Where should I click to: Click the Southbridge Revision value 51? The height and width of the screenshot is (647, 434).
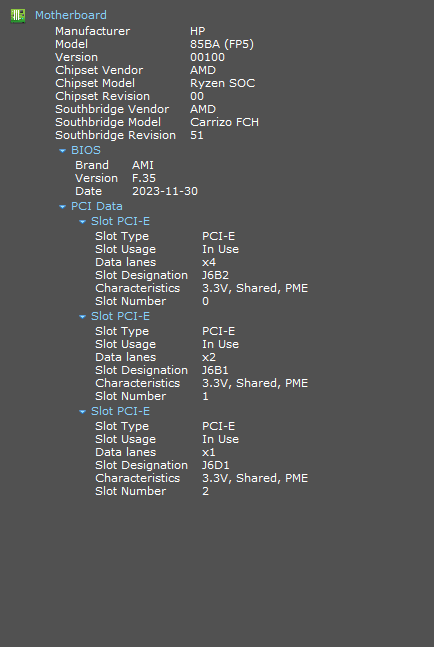click(197, 135)
